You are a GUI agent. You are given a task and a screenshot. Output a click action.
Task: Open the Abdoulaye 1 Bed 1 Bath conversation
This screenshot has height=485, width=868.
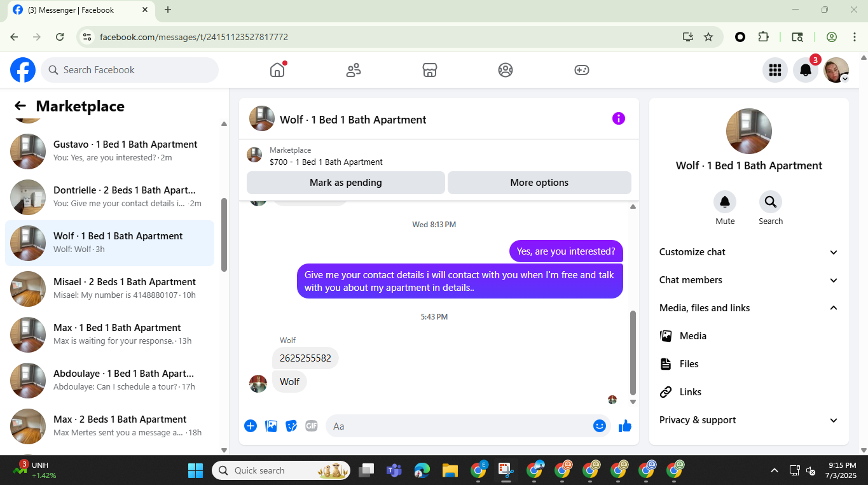(109, 381)
